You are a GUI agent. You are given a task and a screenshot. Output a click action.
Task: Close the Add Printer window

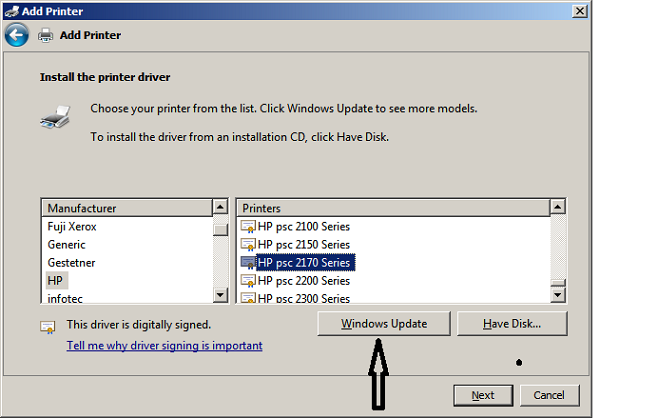(580, 11)
